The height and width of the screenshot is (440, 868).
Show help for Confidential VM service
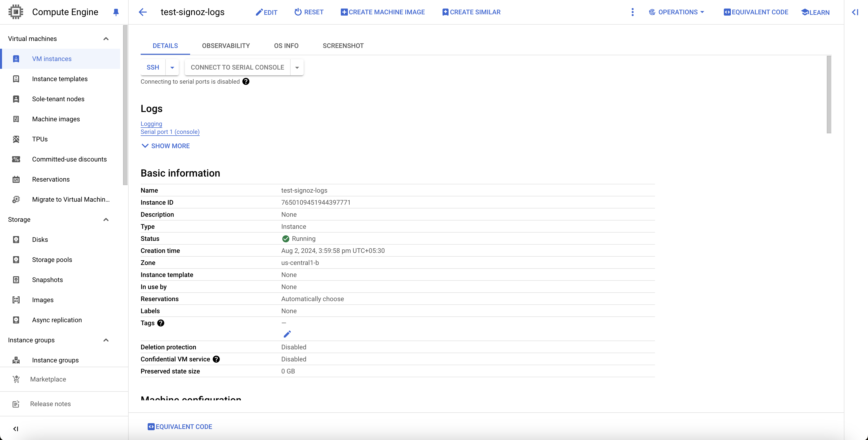pos(216,359)
